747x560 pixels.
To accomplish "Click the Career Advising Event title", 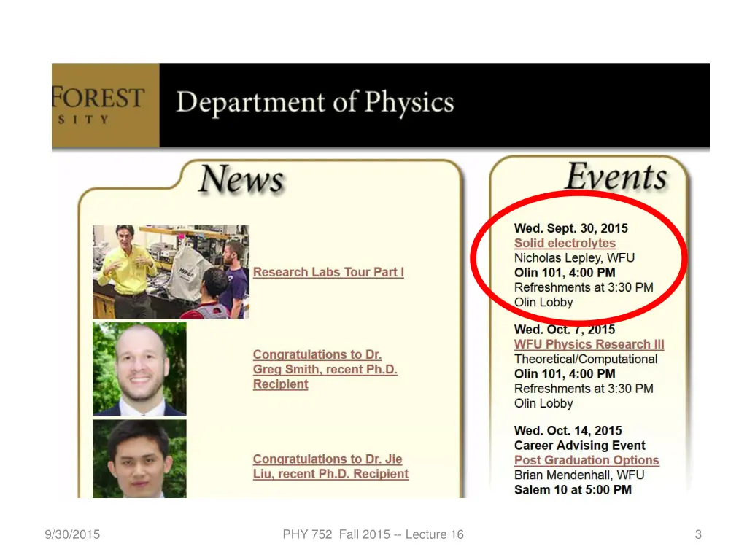I will point(579,446).
